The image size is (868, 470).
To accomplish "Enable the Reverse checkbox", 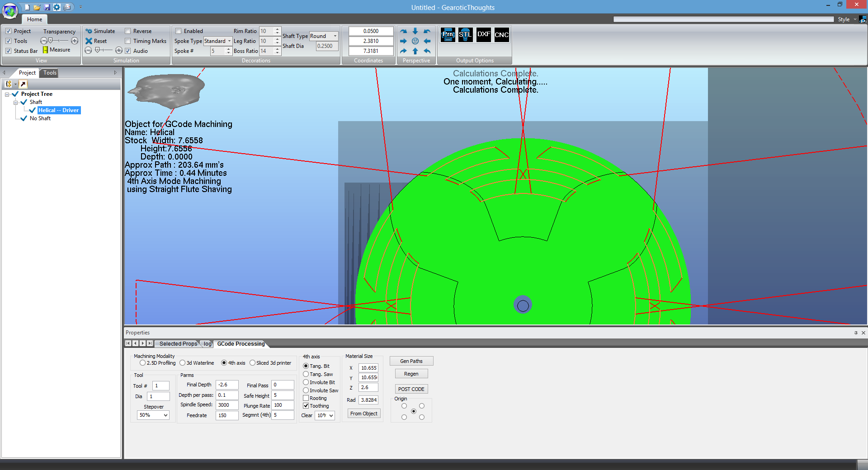I will click(x=128, y=31).
